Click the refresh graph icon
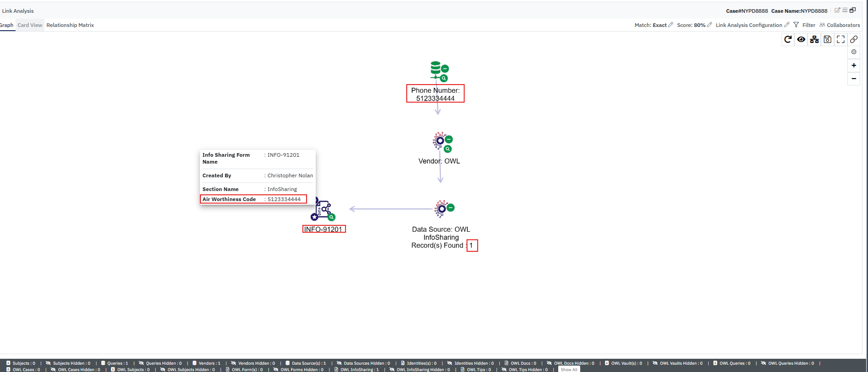This screenshot has width=868, height=372. pos(787,40)
